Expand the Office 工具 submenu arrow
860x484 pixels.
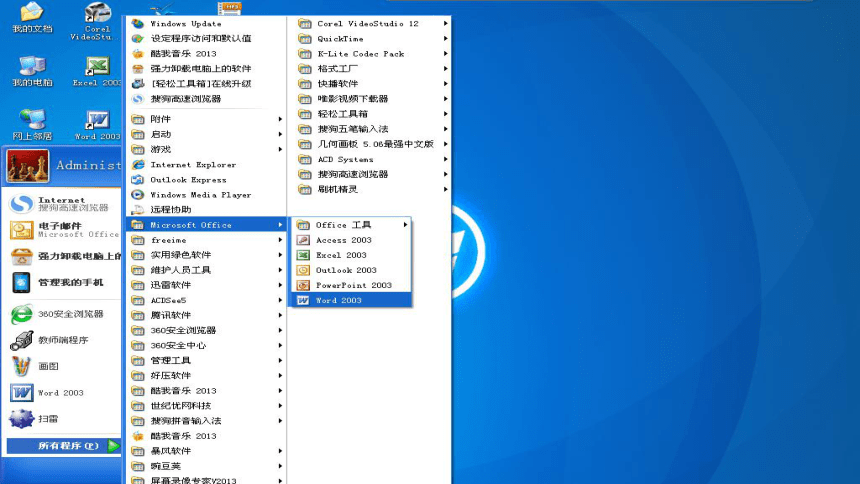[405, 225]
